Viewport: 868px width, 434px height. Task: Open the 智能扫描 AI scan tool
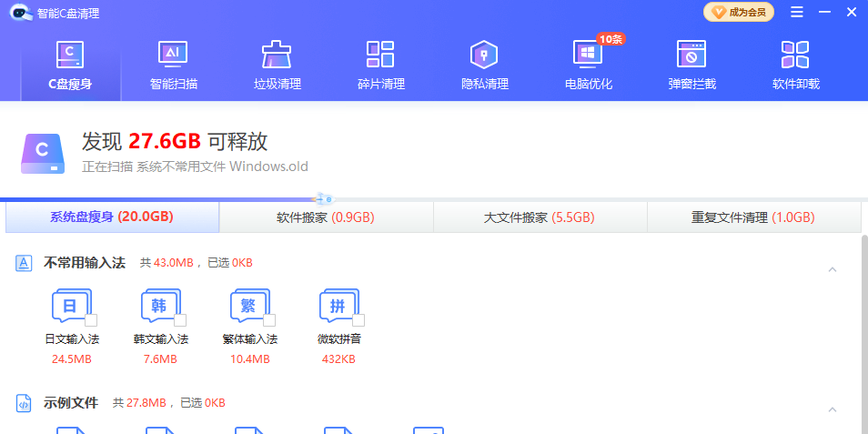coord(173,55)
